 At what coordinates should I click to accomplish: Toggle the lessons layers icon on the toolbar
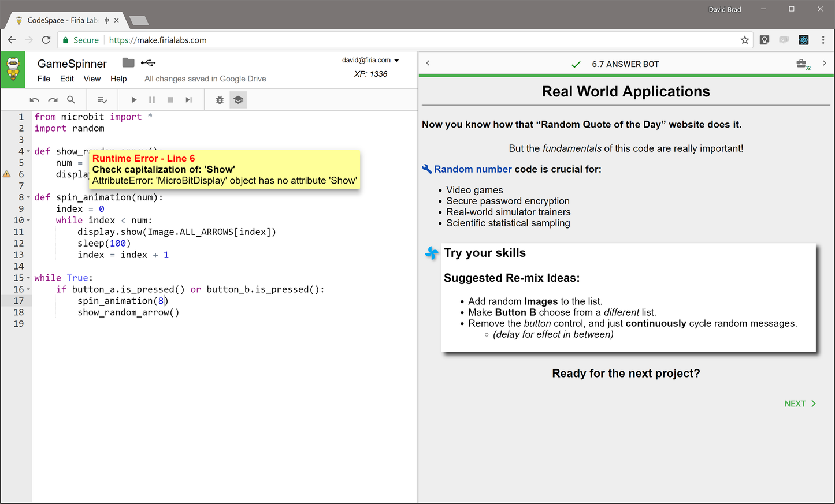pos(238,99)
